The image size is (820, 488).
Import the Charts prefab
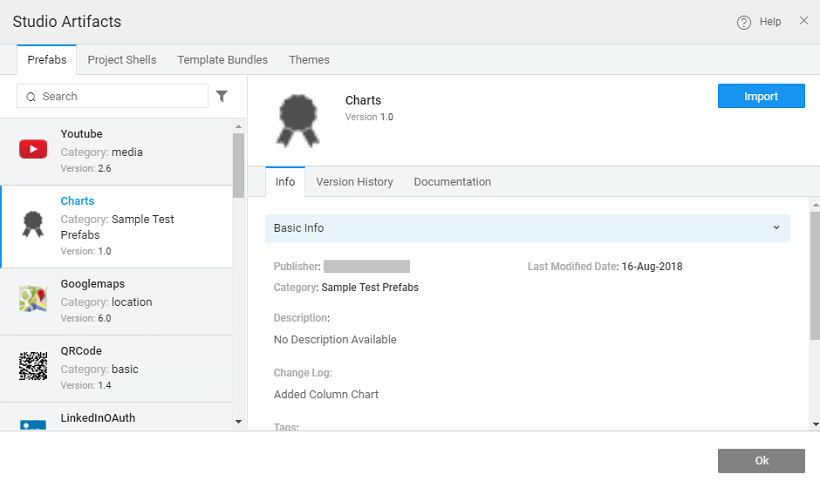point(761,96)
